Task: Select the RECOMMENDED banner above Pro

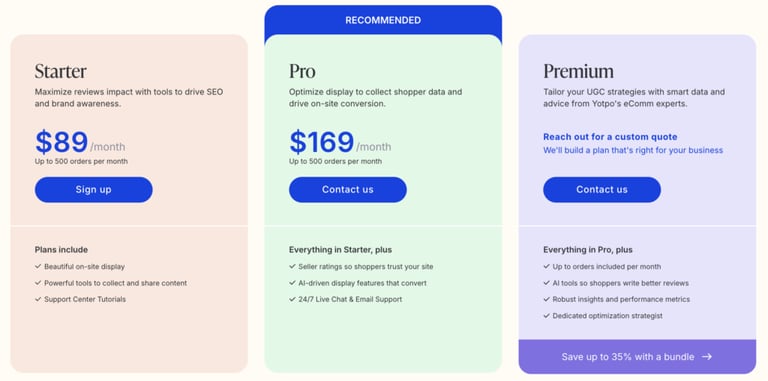Action: pos(383,20)
